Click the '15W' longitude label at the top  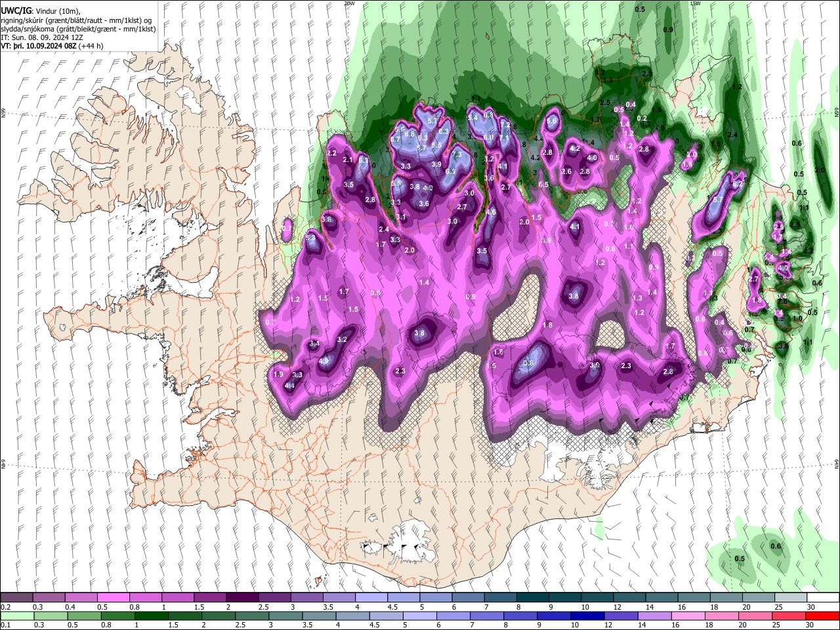click(x=695, y=3)
